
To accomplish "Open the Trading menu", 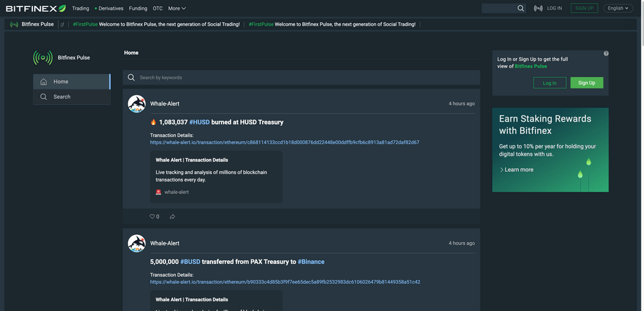I will (80, 8).
